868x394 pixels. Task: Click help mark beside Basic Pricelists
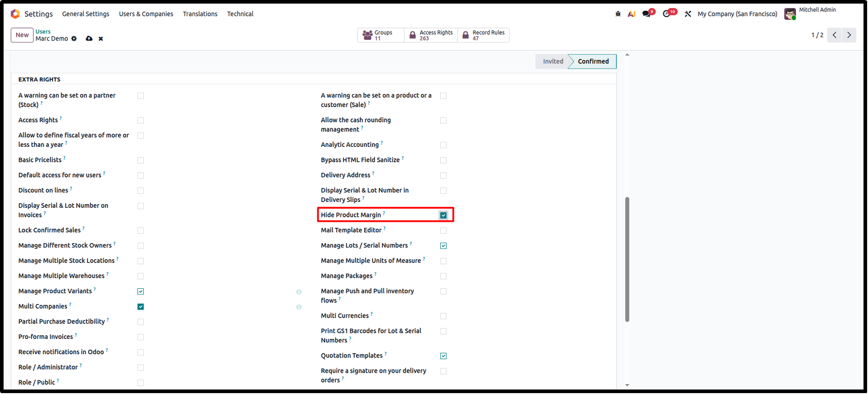pyautogui.click(x=64, y=158)
